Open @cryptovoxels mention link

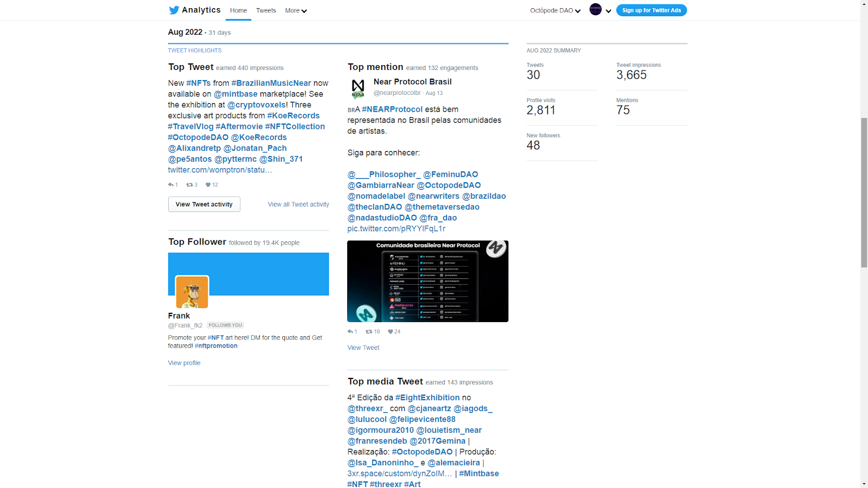257,105
